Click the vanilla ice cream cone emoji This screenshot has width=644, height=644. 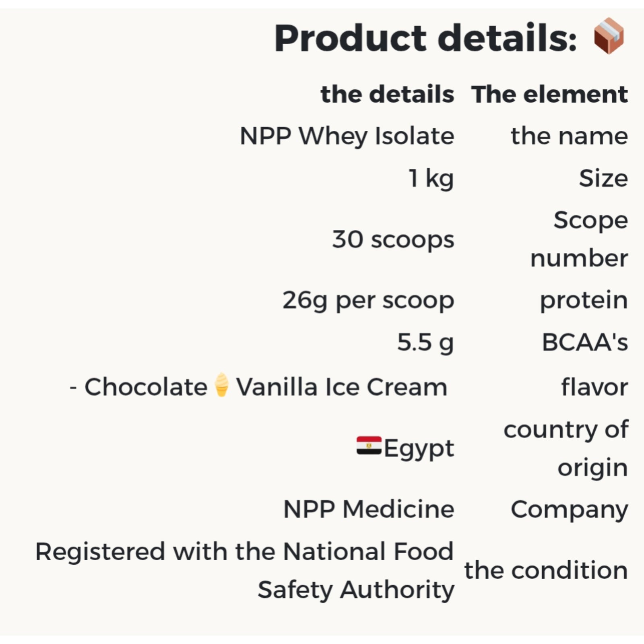coord(221,385)
